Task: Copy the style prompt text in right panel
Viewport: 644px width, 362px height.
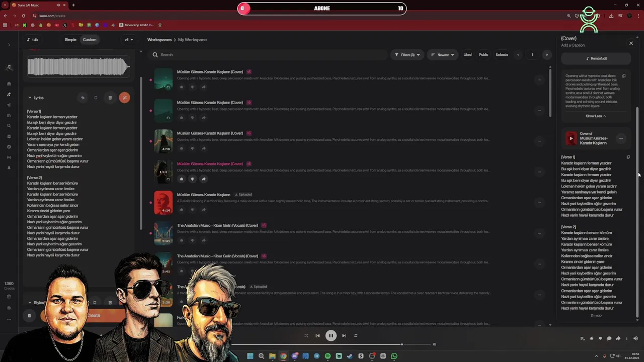Action: 624,76
